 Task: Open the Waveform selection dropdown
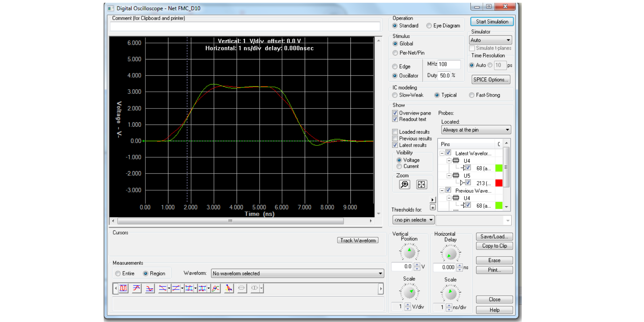(x=297, y=273)
